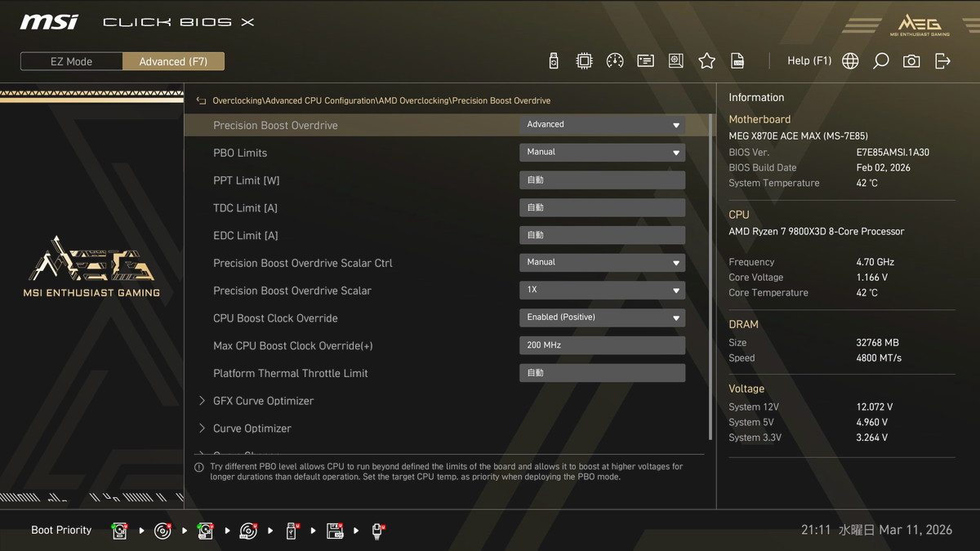Screen dimensions: 980x551
Task: Expand the Curve Optimizer submenu
Action: 252,429
